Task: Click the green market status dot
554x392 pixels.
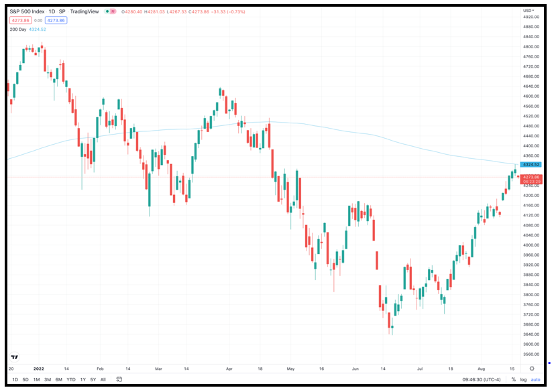Action: (x=107, y=11)
